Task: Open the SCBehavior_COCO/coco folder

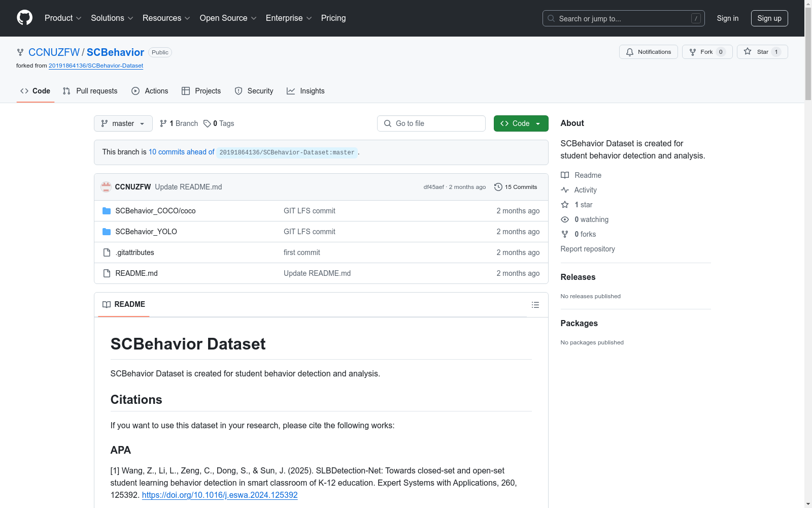Action: (x=155, y=211)
